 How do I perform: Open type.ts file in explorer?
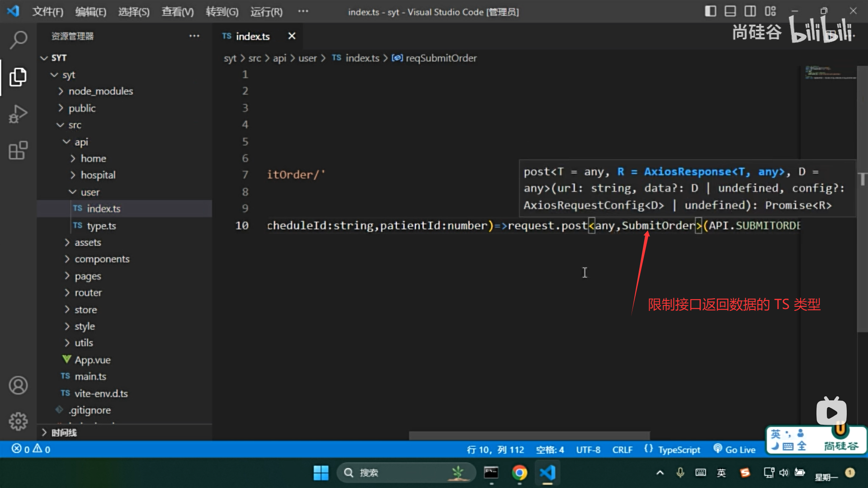tap(101, 226)
